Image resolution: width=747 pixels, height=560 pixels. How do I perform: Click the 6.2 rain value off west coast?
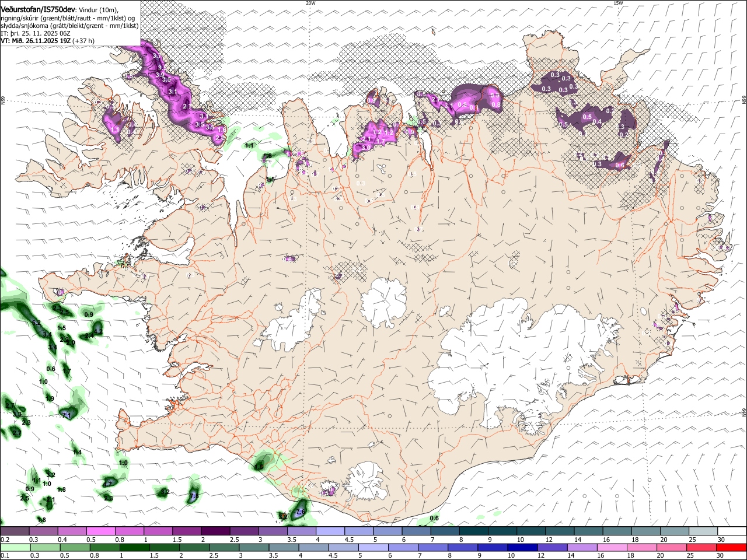tap(36, 323)
